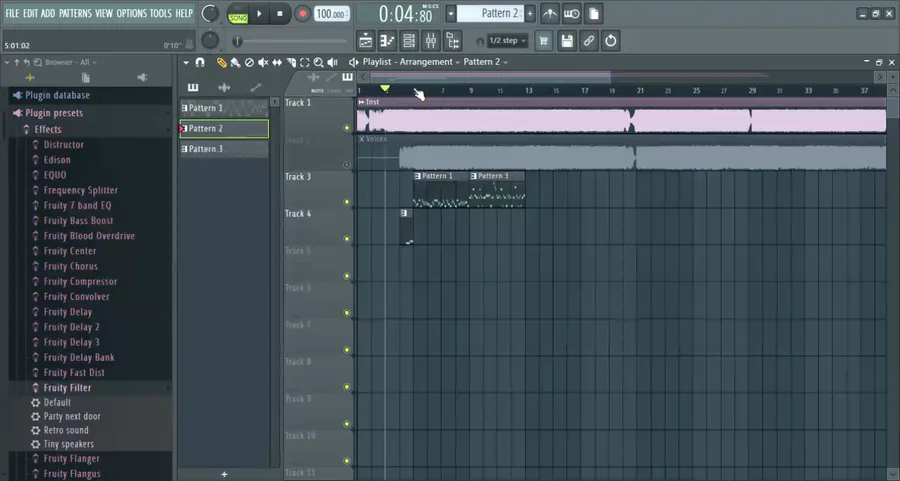Open the FILE menu

click(12, 13)
